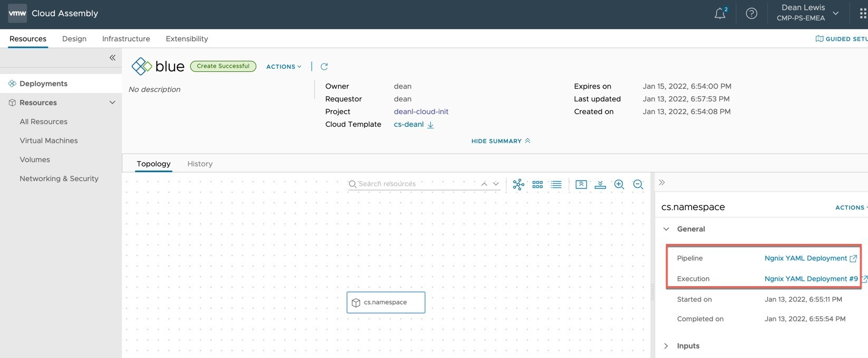The height and width of the screenshot is (358, 868).
Task: Open the Extensibility tab
Action: pos(187,39)
